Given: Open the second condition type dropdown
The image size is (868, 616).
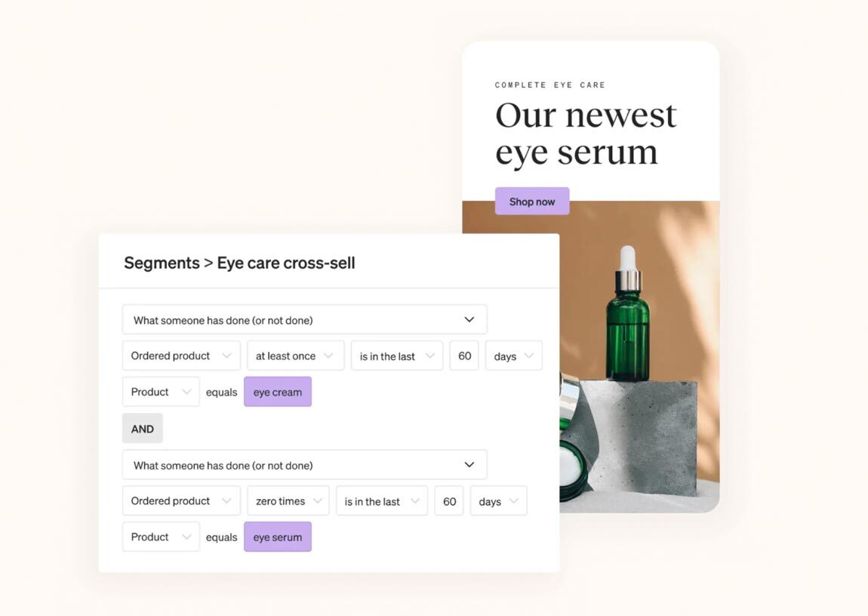Looking at the screenshot, I should 304,465.
